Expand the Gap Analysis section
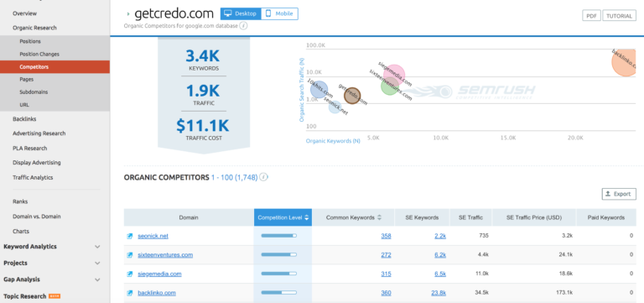The height and width of the screenshot is (303, 644). 97,279
